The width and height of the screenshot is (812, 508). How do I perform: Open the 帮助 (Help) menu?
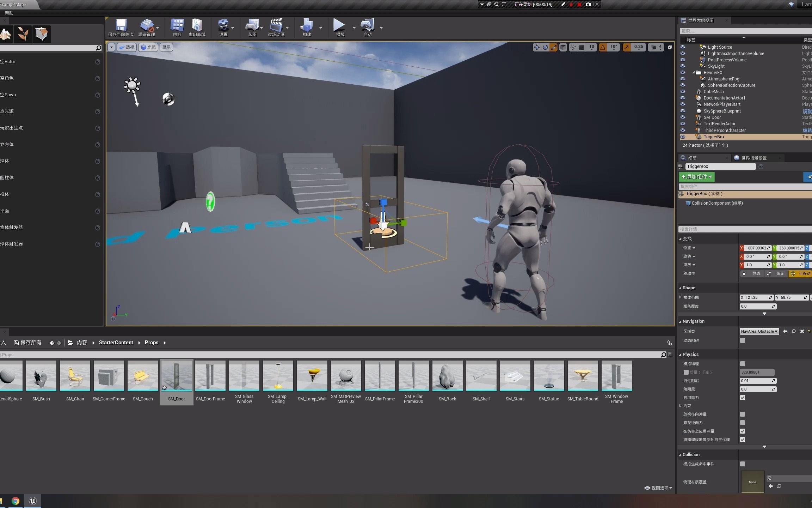click(9, 13)
